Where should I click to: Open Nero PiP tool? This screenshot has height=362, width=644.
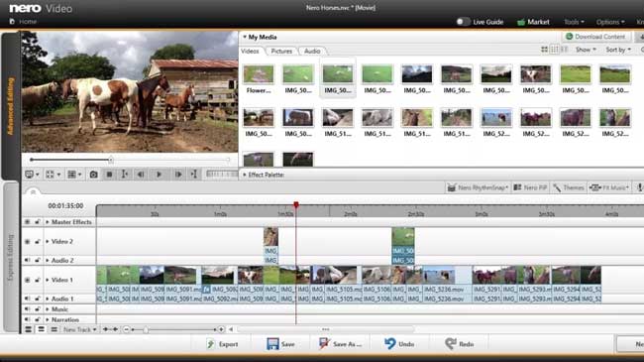(530, 187)
